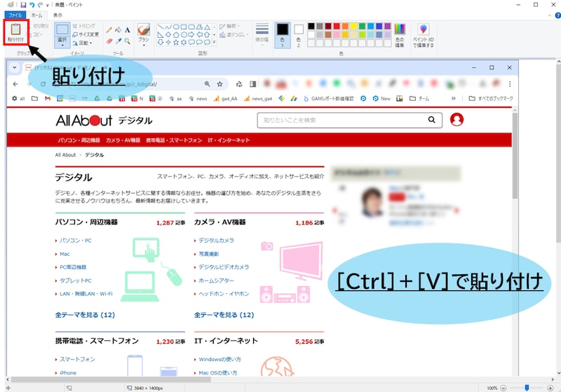
Task: Choose the Pentagon shape
Action: (x=176, y=34)
